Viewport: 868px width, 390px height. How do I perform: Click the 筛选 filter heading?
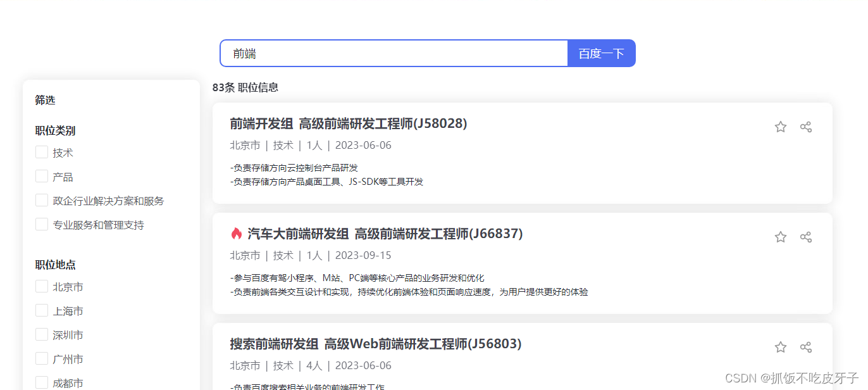click(46, 100)
